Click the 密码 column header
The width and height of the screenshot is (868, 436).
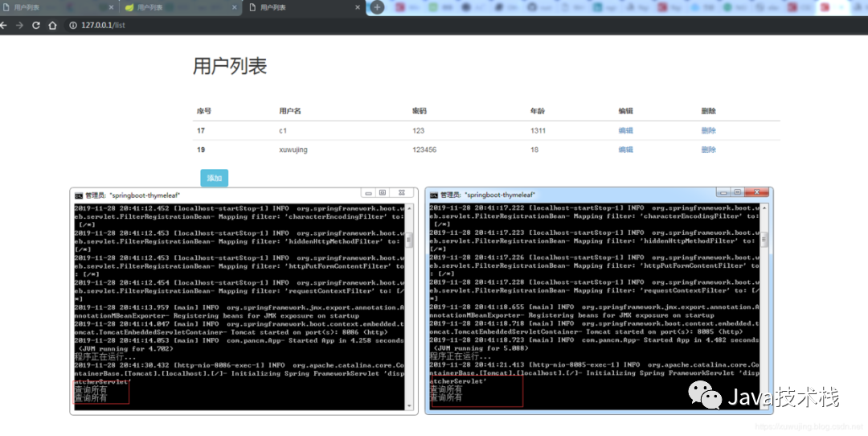pyautogui.click(x=420, y=111)
